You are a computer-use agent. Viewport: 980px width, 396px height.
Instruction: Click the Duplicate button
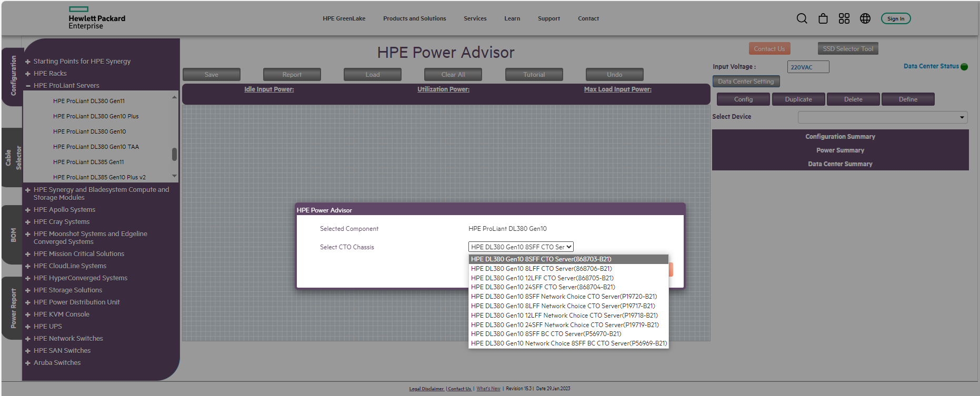click(798, 99)
